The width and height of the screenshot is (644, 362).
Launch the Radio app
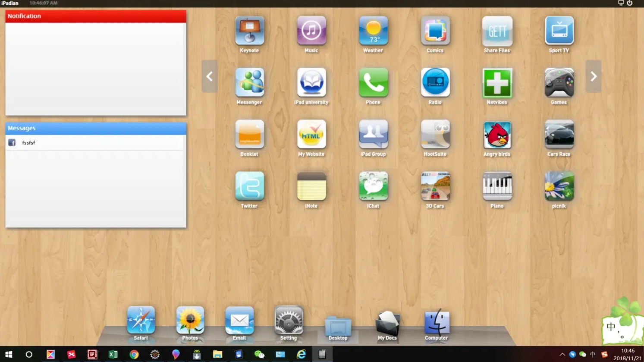click(x=435, y=82)
